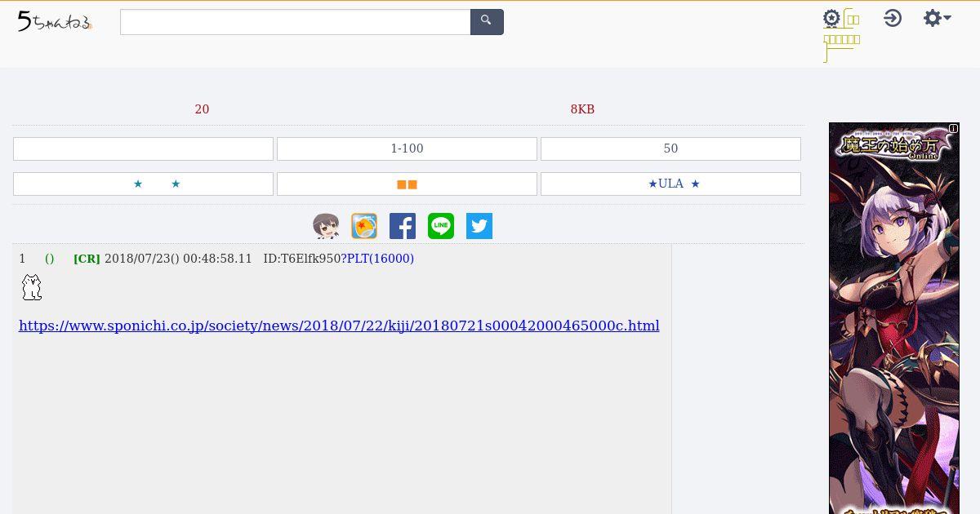Select the 1-100 posts range button
The image size is (980, 514).
coord(407,148)
